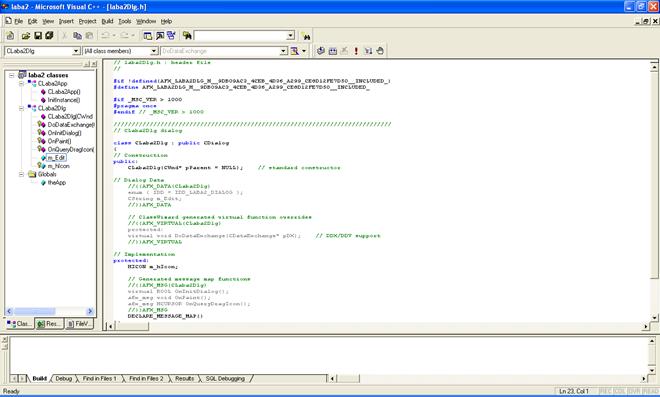The height and width of the screenshot is (397, 660).
Task: Select DoDataExchange( method in tree
Action: coord(71,125)
